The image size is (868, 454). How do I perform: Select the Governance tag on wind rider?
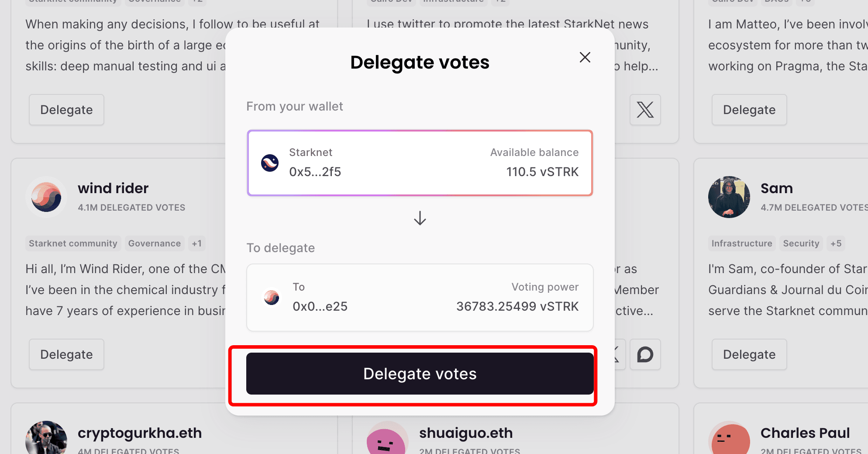click(155, 243)
